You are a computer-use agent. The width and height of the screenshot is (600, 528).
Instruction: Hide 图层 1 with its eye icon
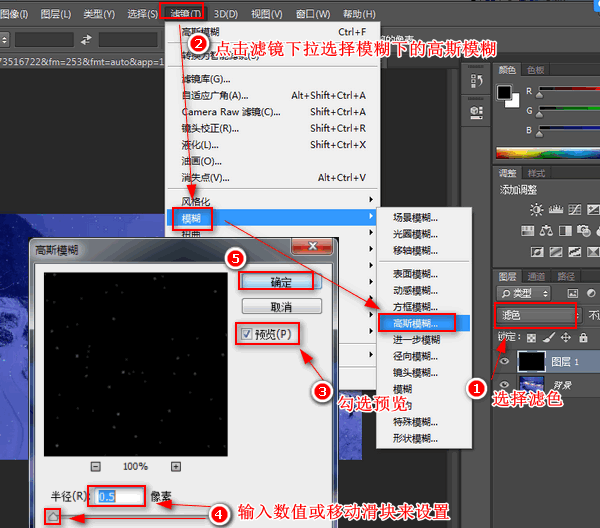pyautogui.click(x=505, y=361)
